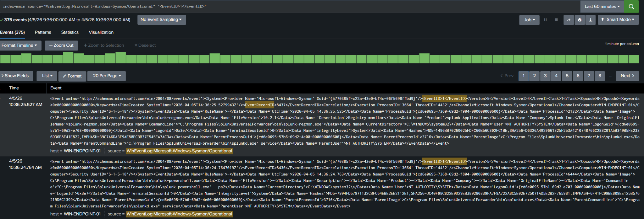Click host WIN-ENDPOINT-01 in first event

click(82, 151)
